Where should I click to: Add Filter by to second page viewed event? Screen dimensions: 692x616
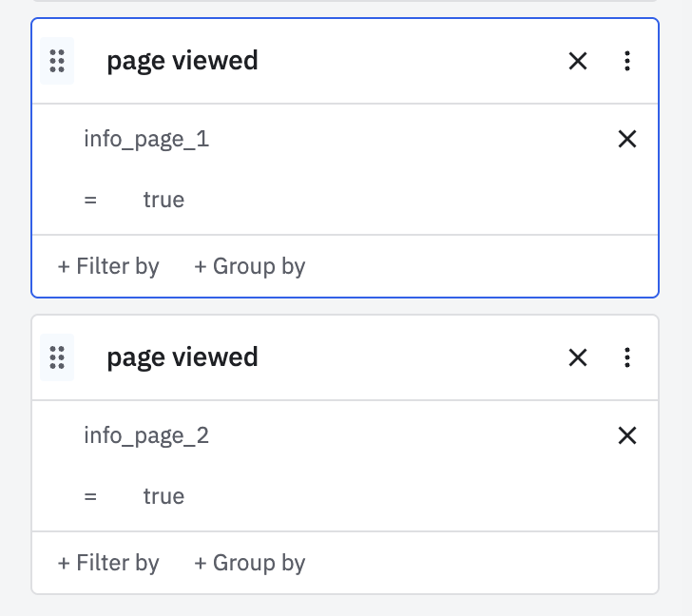108,563
